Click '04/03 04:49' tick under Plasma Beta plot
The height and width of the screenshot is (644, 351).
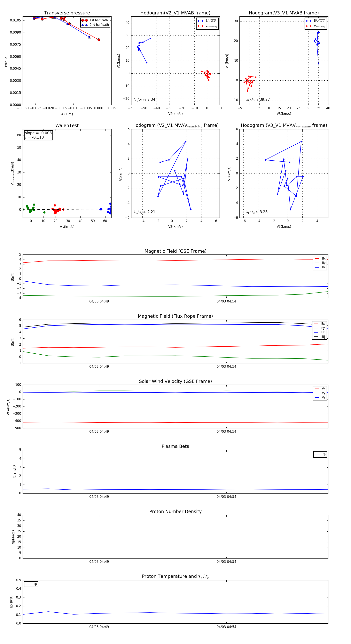(x=99, y=496)
